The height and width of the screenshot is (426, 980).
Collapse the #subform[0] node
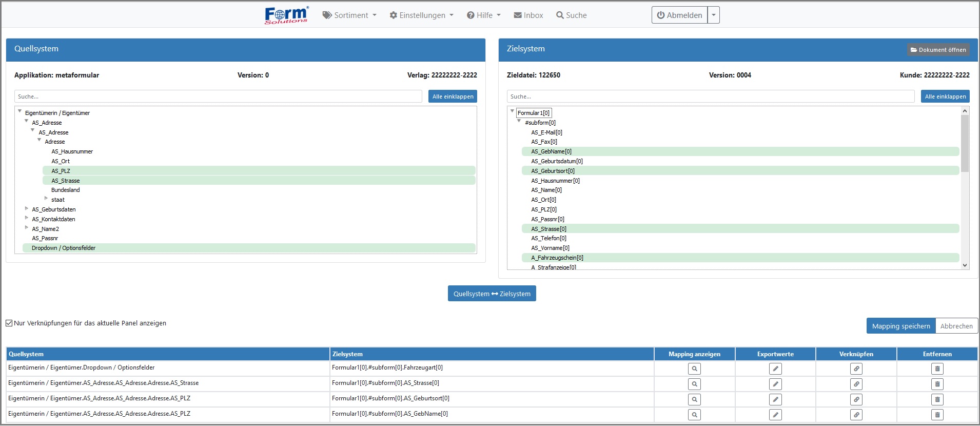519,121
